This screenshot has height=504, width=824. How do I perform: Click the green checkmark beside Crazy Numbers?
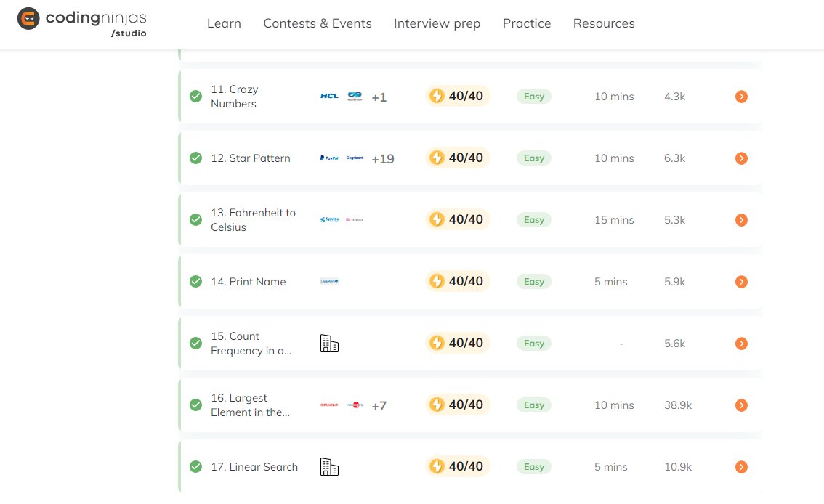(x=195, y=97)
